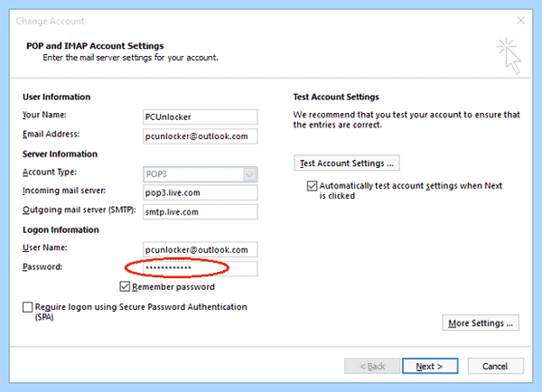542x392 pixels.
Task: Click the Your Name field containing PCUnlocker
Action: click(x=201, y=117)
